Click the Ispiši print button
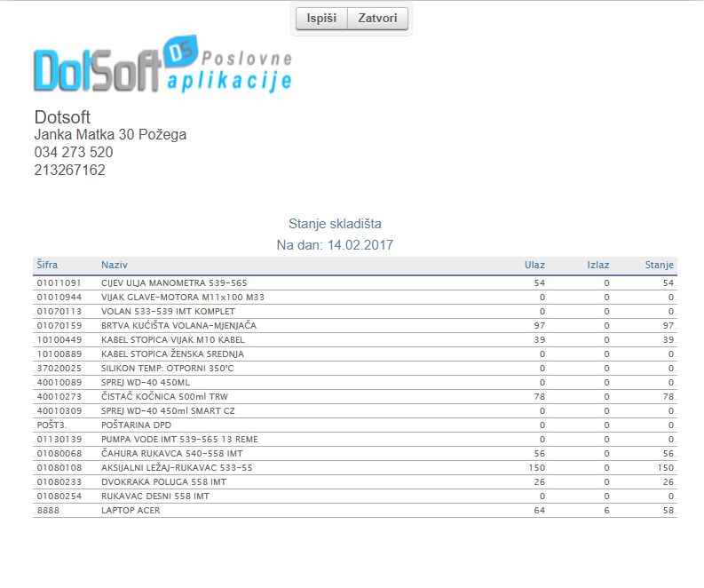The height and width of the screenshot is (588, 704). 320,19
